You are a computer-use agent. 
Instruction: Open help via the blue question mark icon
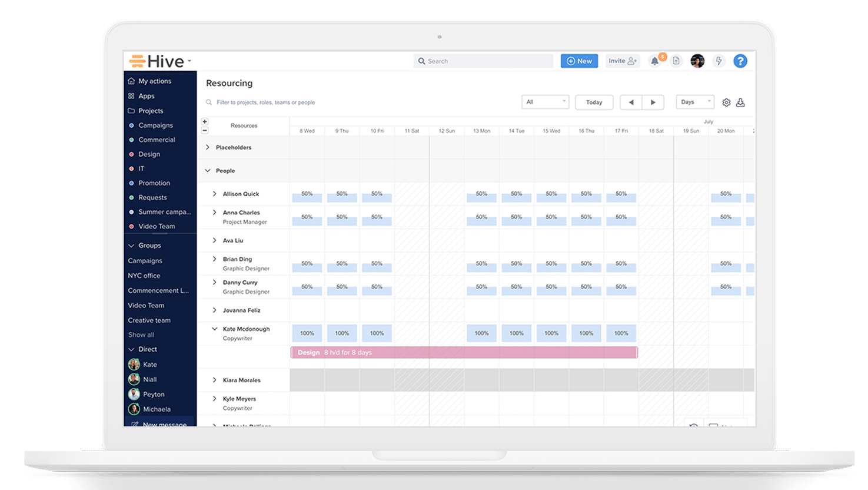[x=740, y=61]
